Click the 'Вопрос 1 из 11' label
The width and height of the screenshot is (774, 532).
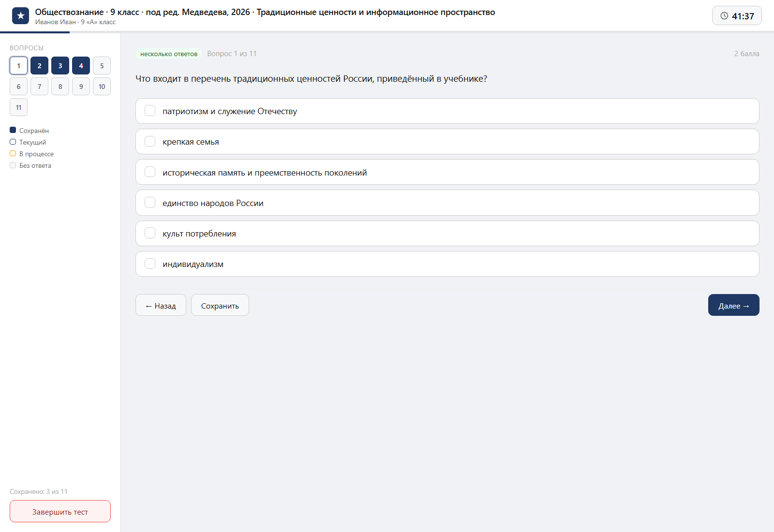[x=232, y=54]
